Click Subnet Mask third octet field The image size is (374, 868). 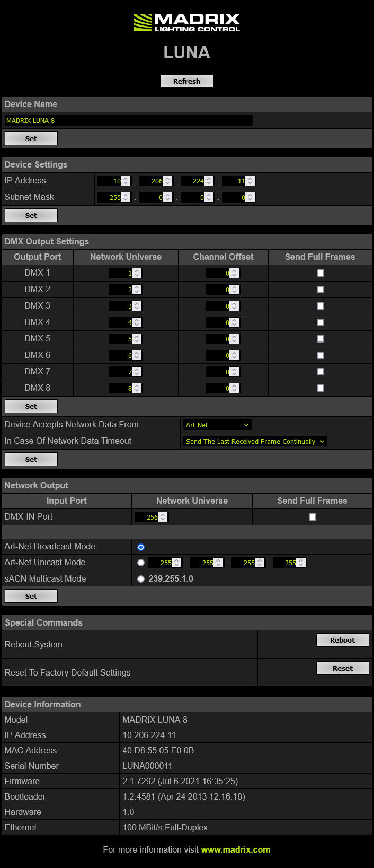click(x=197, y=197)
